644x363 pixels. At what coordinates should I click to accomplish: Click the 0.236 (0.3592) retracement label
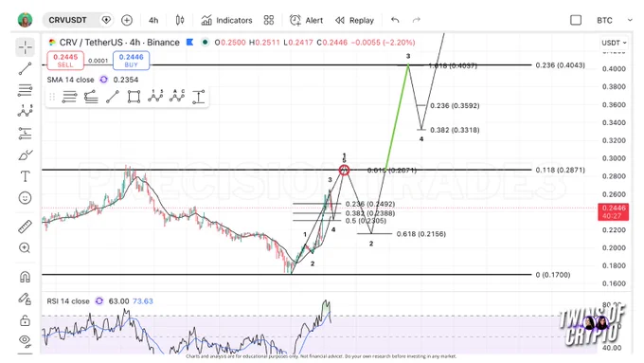[455, 105]
